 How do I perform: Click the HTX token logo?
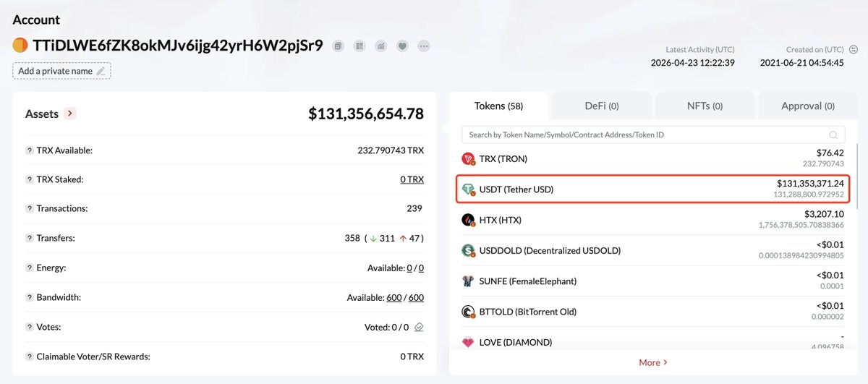pyautogui.click(x=468, y=220)
